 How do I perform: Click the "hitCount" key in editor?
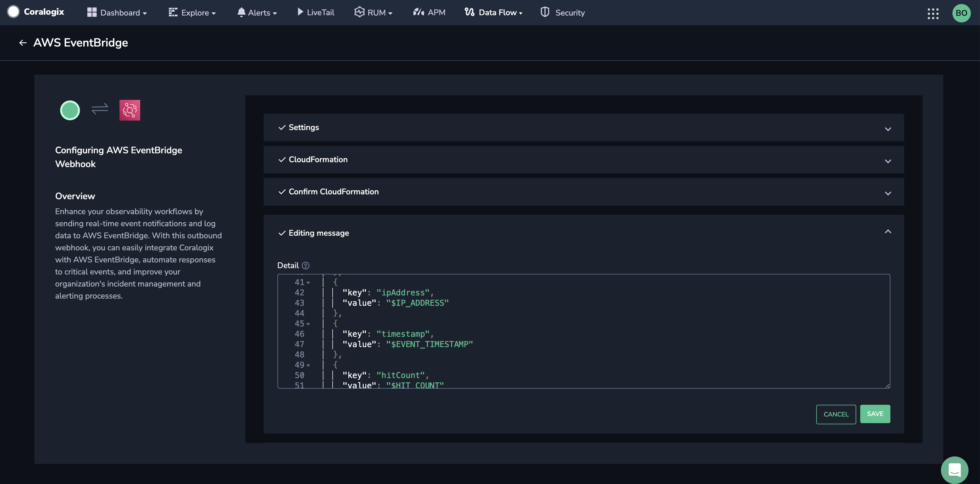point(401,375)
